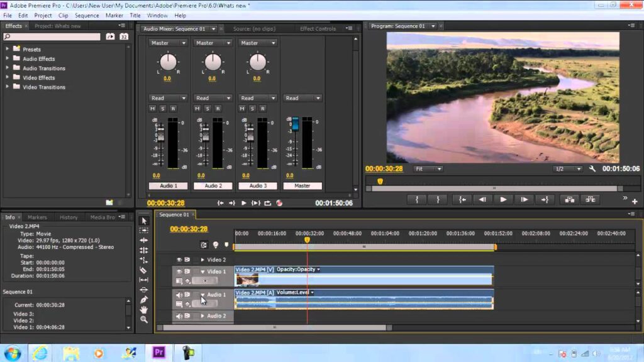Step forward one frame in Program monitor

coord(524,199)
